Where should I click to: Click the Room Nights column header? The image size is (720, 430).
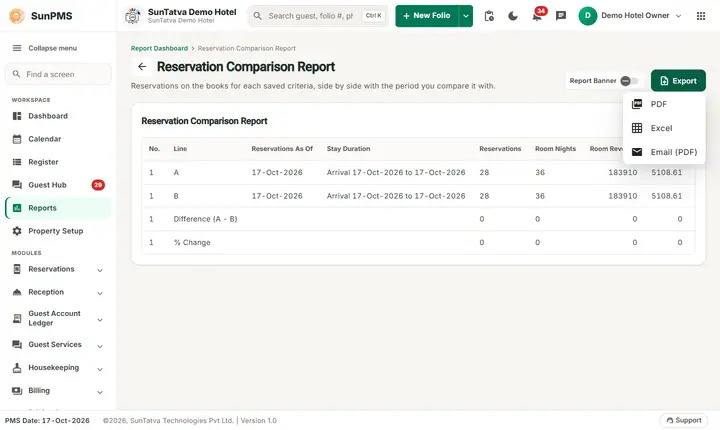pos(555,149)
